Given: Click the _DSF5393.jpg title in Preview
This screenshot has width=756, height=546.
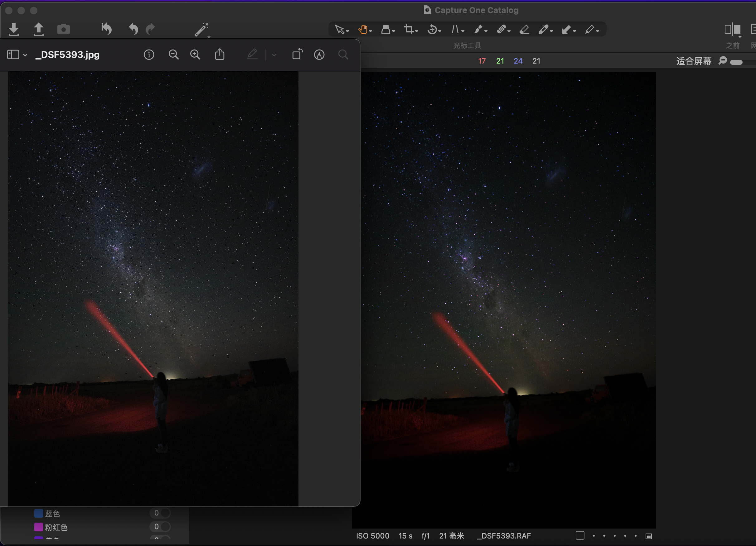Looking at the screenshot, I should tap(67, 55).
